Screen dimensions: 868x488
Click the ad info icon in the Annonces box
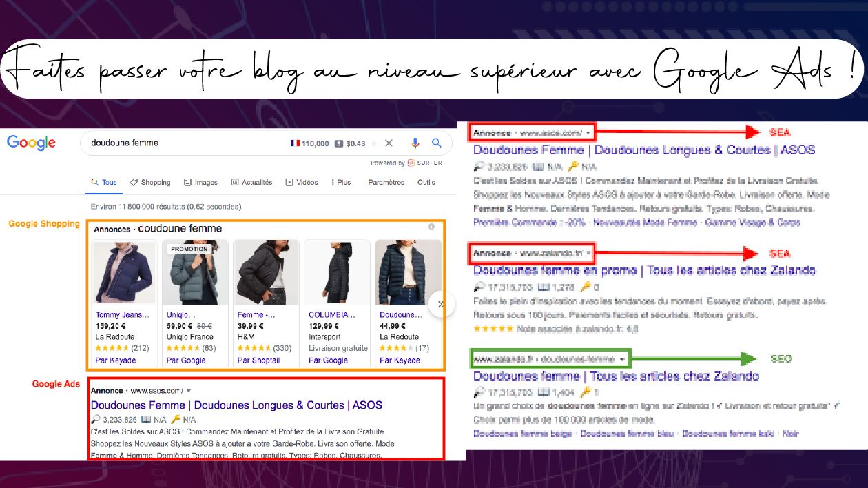[431, 227]
